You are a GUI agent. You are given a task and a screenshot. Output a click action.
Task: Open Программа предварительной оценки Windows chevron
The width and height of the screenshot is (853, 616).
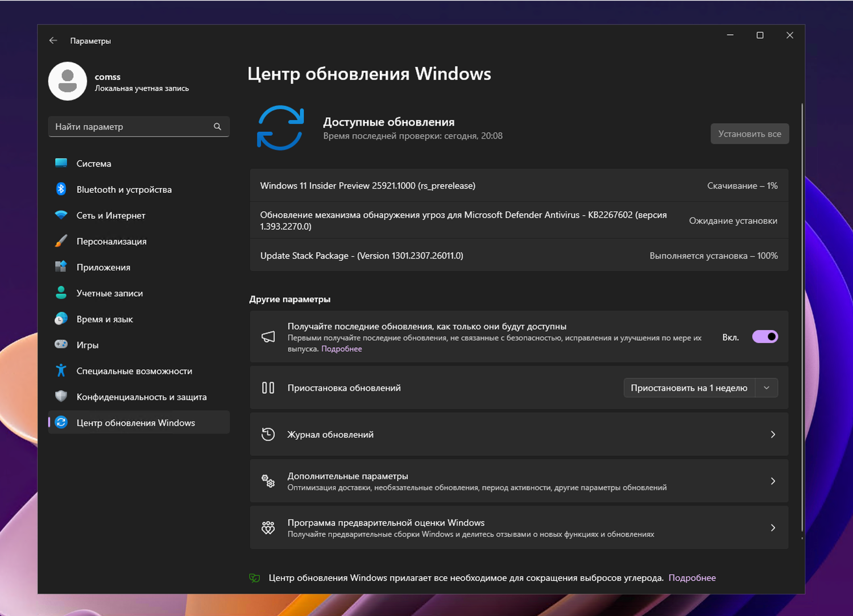click(x=773, y=527)
